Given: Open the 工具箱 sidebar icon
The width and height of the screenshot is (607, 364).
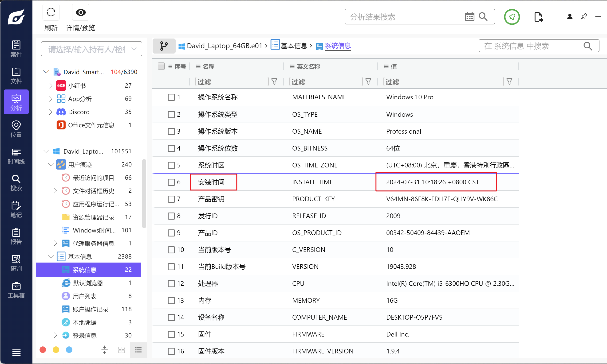Looking at the screenshot, I should 16,290.
